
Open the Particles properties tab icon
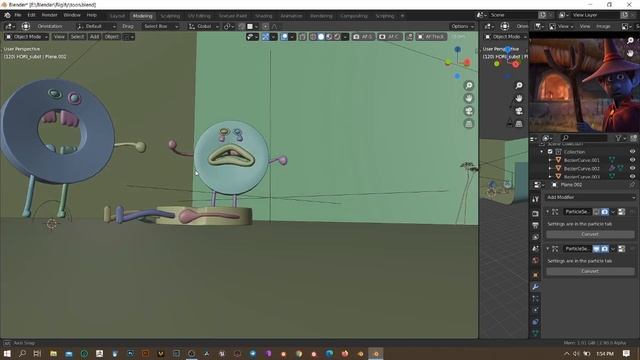[536, 298]
